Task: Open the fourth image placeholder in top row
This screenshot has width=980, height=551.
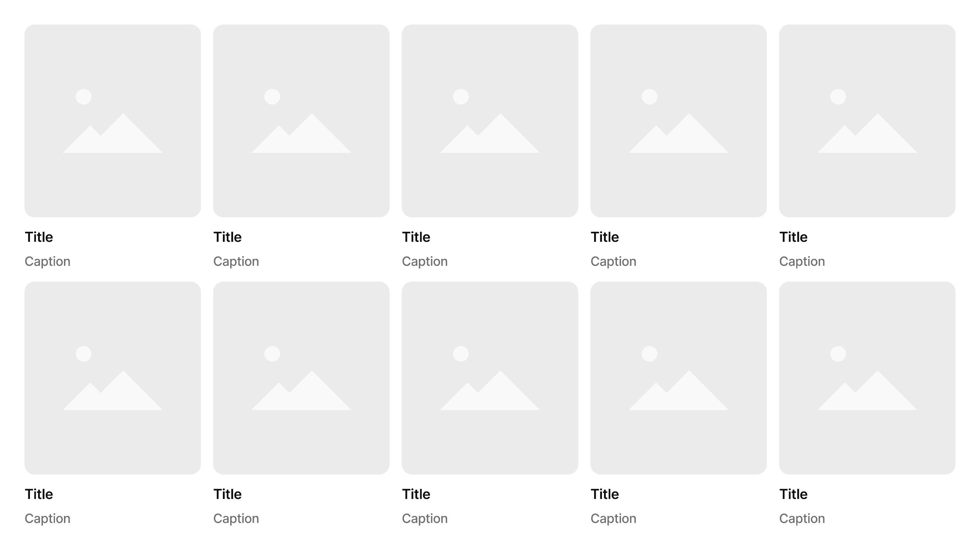Action: point(679,121)
